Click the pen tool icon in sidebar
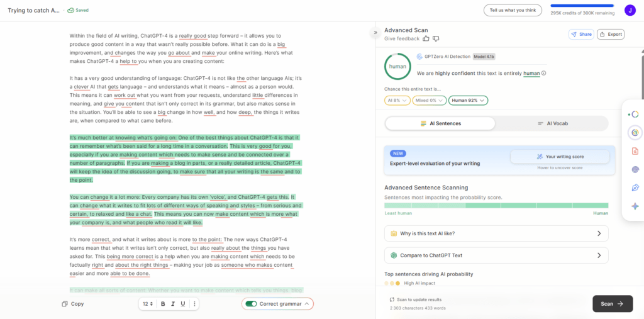This screenshot has height=319, width=644. (635, 187)
